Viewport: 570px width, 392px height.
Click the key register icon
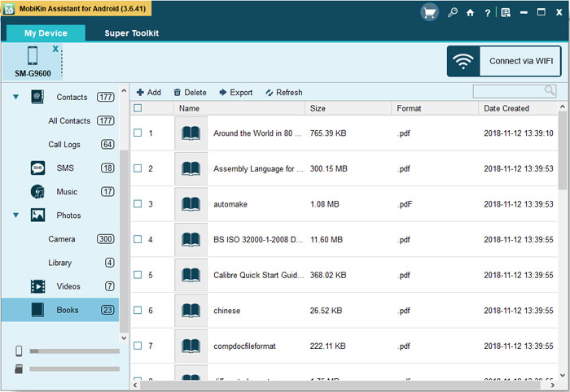[453, 13]
